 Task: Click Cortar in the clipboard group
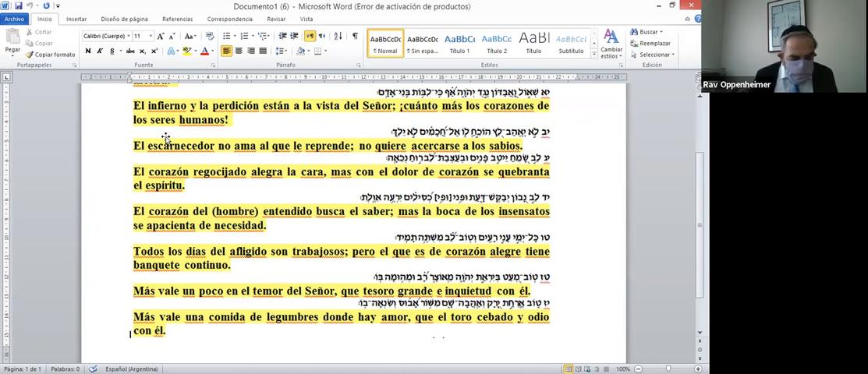coord(39,32)
